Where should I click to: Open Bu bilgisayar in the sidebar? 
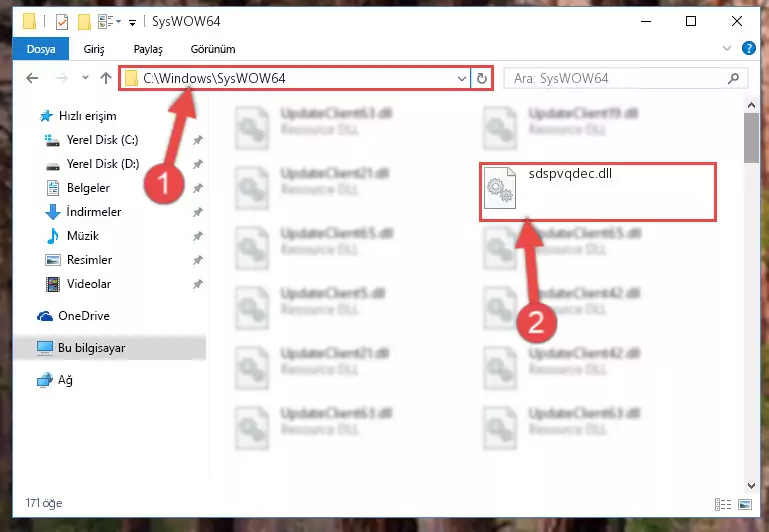109,348
